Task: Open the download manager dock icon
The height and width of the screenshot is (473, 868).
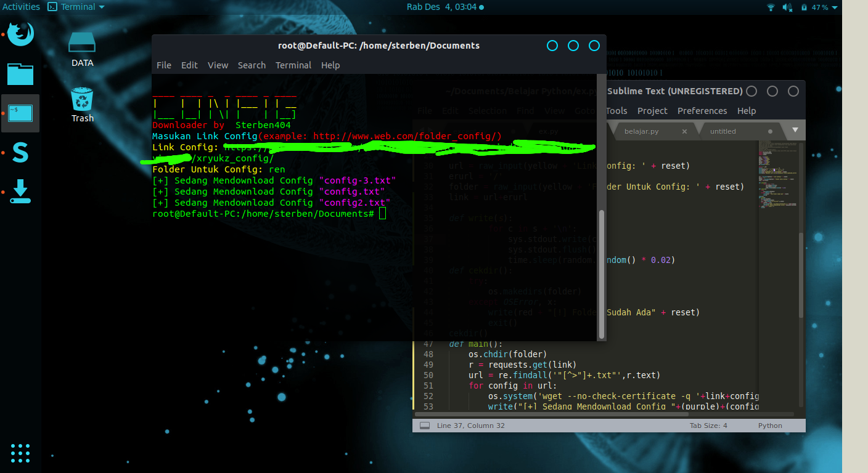Action: (20, 192)
